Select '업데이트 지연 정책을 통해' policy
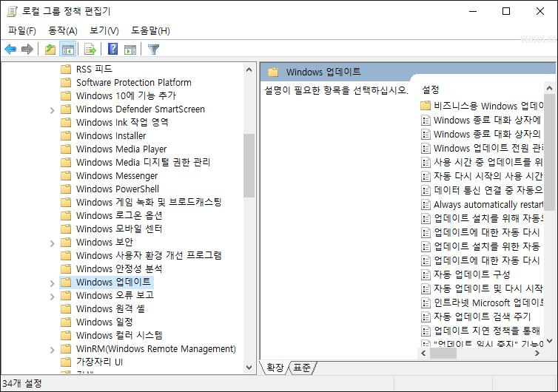 [x=487, y=331]
